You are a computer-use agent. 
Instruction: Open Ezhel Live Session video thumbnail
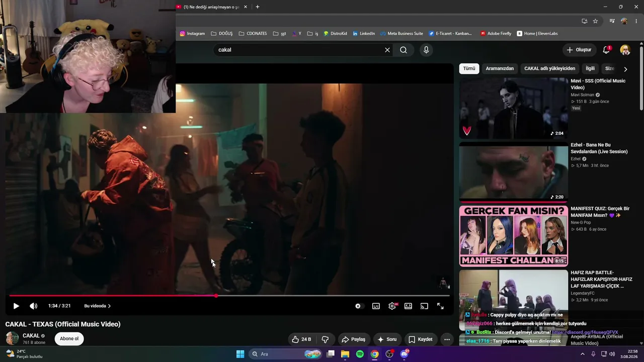(x=513, y=172)
